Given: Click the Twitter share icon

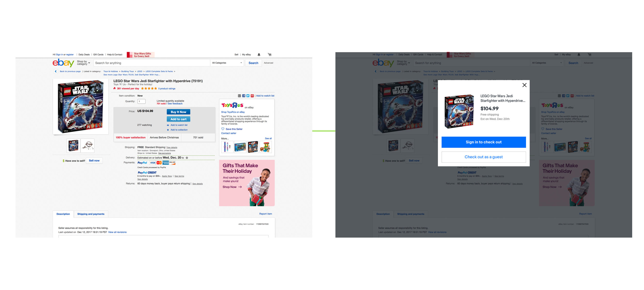Looking at the screenshot, I should pos(247,95).
